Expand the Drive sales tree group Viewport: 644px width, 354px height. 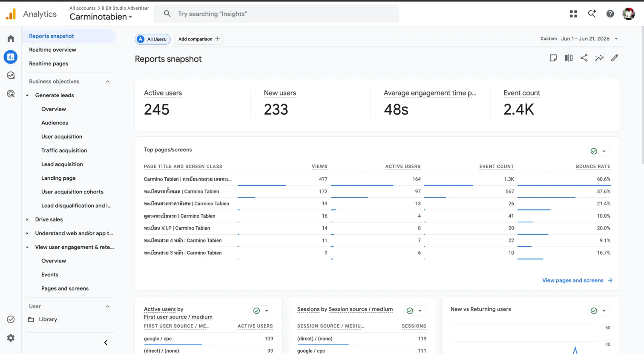tap(27, 219)
